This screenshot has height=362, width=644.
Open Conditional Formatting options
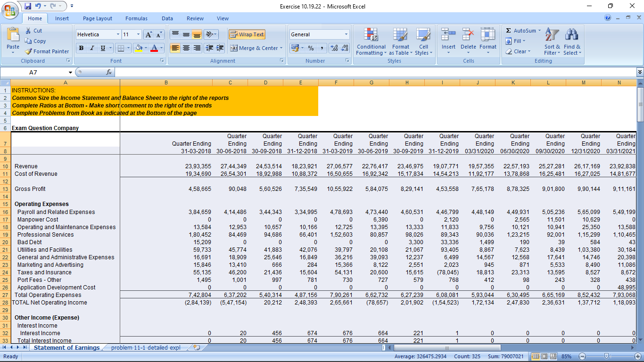click(371, 41)
